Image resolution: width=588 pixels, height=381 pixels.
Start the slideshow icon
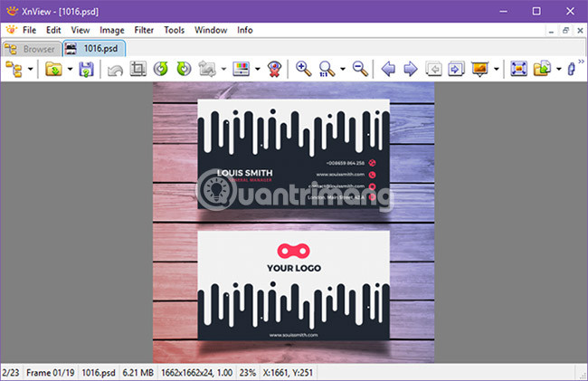480,70
